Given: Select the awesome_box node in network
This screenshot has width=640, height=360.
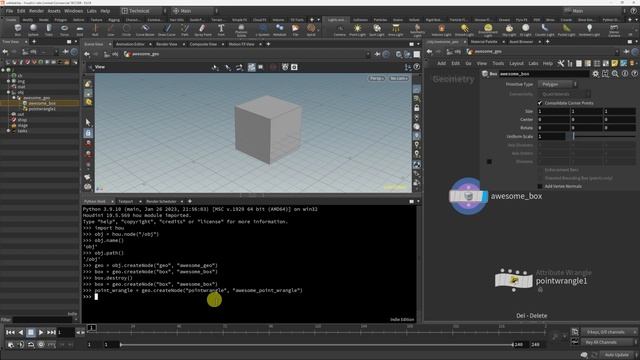Looking at the screenshot, I should [x=469, y=197].
